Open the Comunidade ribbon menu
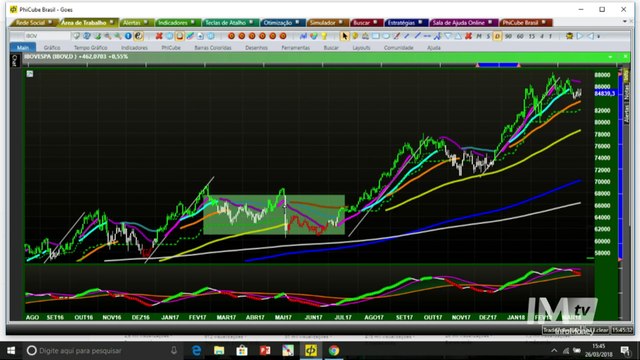 pyautogui.click(x=398, y=48)
